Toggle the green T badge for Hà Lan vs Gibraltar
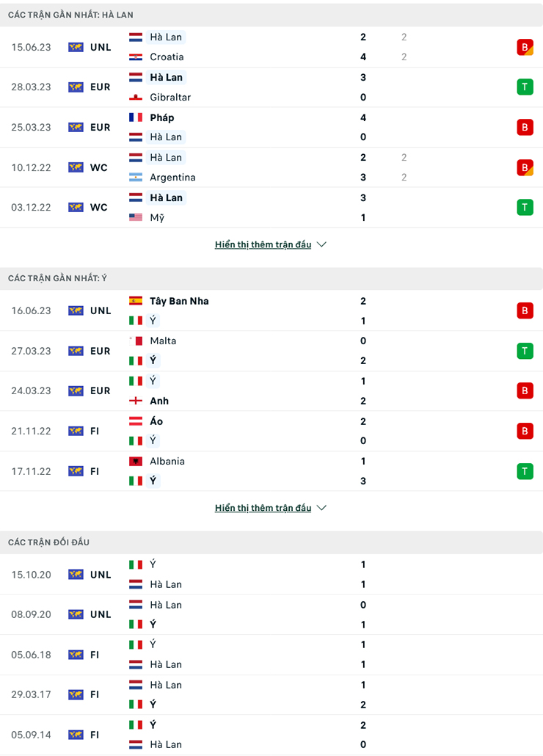Viewport: 543px width, 756px height. 525,87
